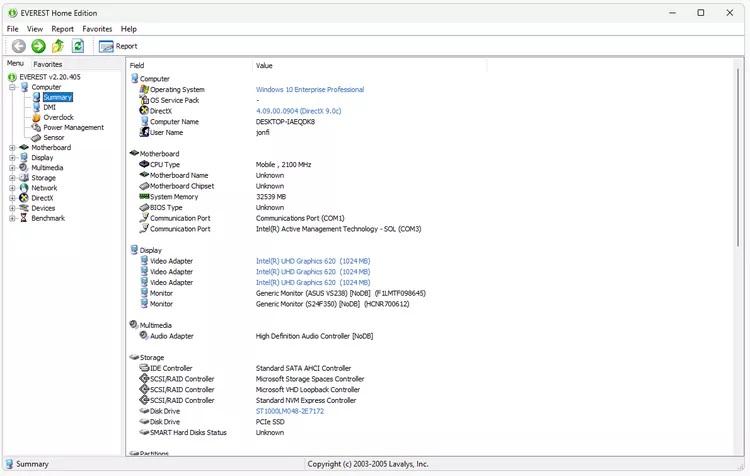This screenshot has height=476, width=750.
Task: Open the Report wizard from the toolbar
Action: (x=118, y=46)
